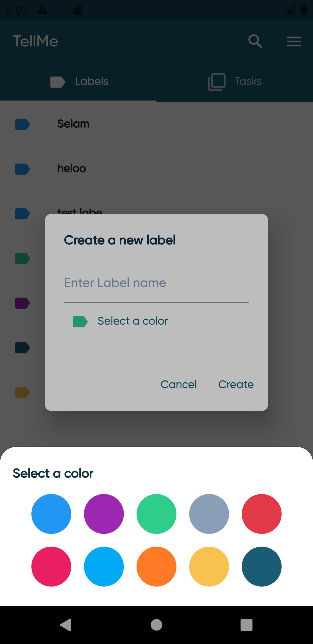The image size is (313, 644).
Task: Choose the green color circle
Action: [x=156, y=514]
